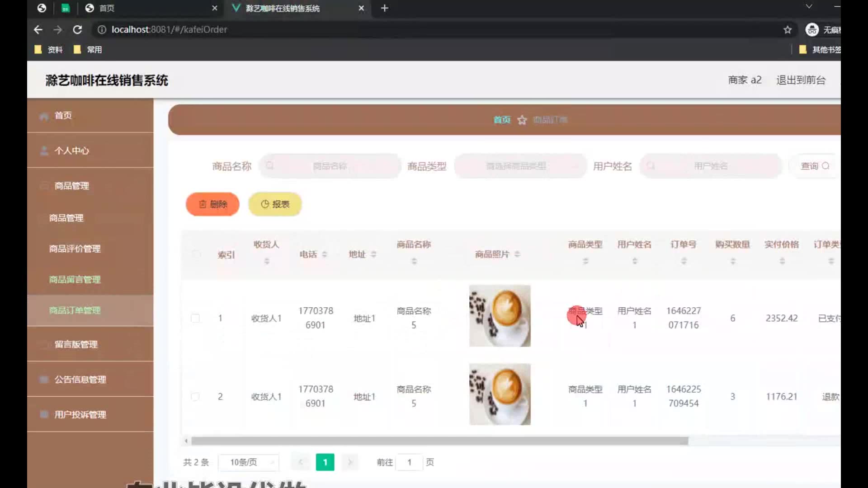Image resolution: width=868 pixels, height=488 pixels.
Task: Click the 公告信息管理 sidebar icon
Action: pos(44,380)
